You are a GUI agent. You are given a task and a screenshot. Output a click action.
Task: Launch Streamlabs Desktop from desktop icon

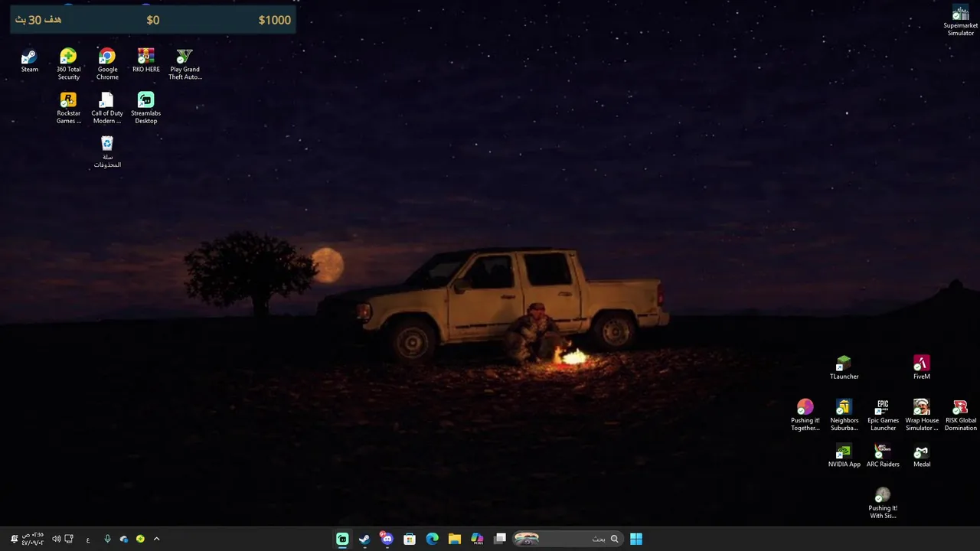tap(146, 108)
